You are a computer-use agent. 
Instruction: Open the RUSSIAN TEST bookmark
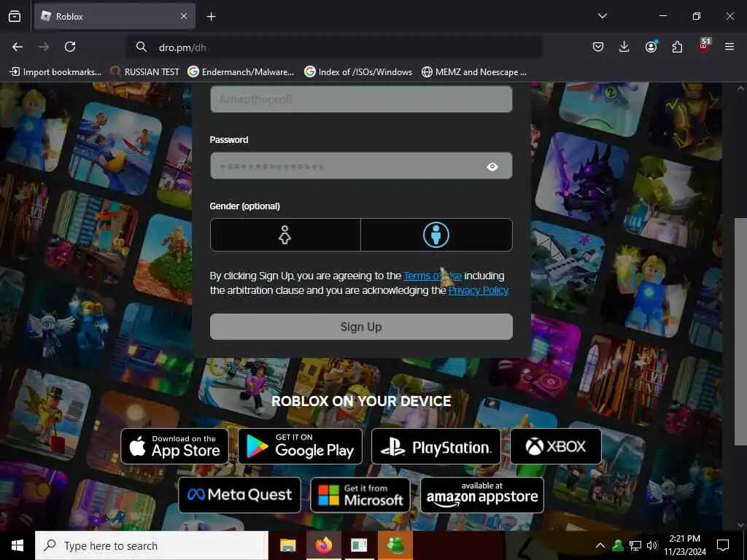(145, 72)
